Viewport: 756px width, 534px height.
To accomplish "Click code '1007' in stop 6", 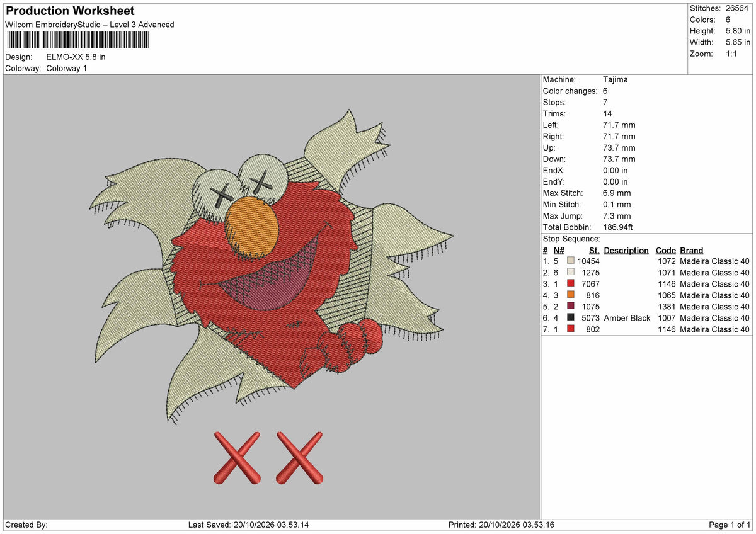I will coord(667,318).
